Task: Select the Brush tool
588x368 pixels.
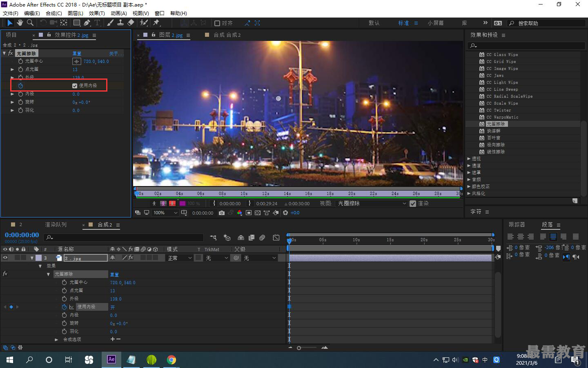Action: (110, 23)
